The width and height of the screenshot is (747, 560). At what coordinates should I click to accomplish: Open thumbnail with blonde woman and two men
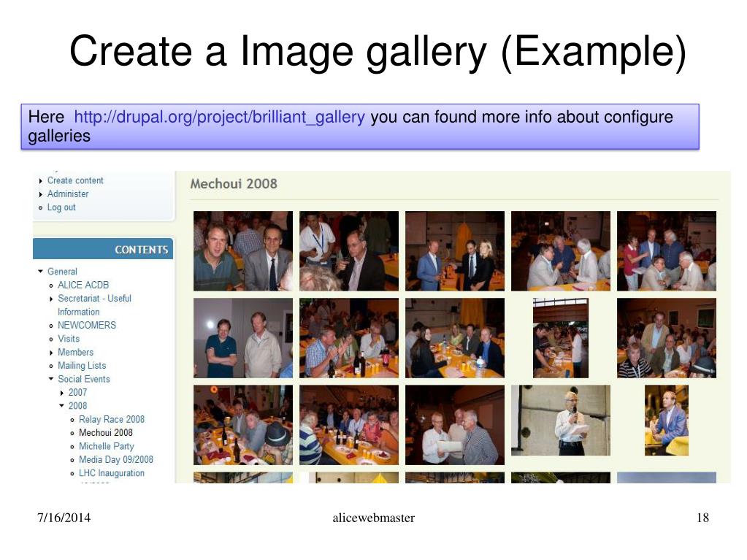pos(454,251)
